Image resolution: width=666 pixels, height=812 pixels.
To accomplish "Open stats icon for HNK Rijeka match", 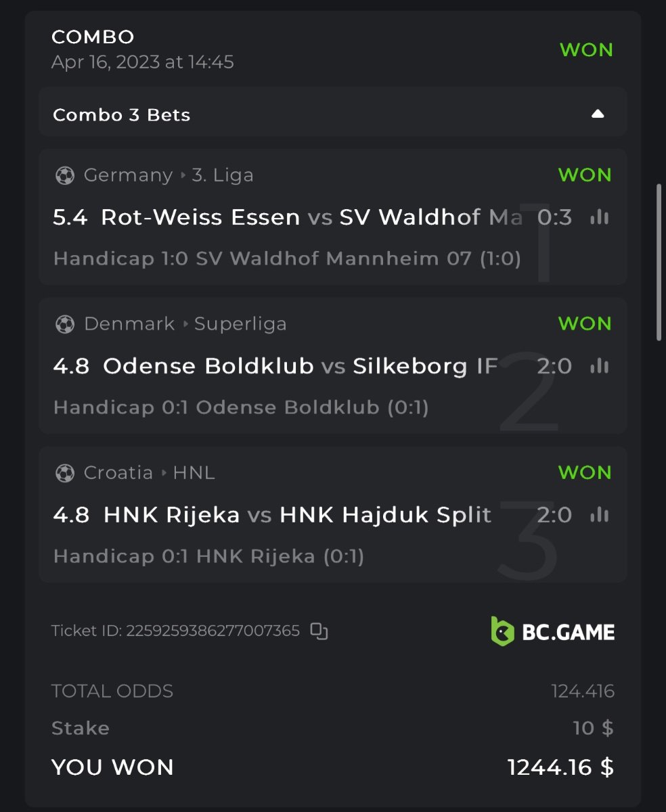I will pos(600,515).
